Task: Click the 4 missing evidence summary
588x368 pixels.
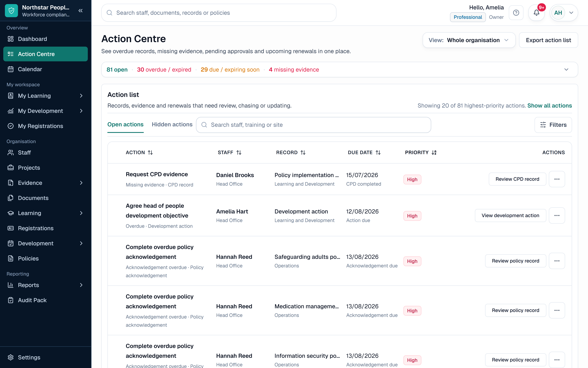Action: click(294, 70)
